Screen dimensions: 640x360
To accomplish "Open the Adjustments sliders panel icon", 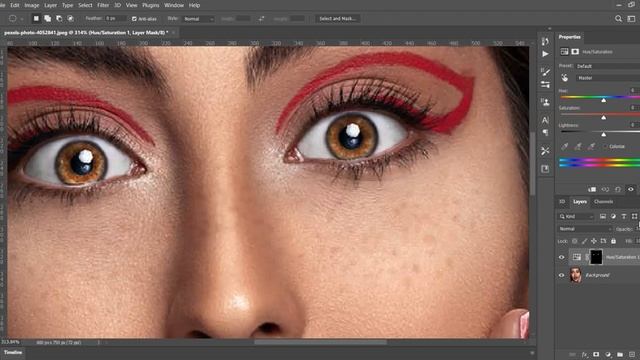I will [x=545, y=84].
